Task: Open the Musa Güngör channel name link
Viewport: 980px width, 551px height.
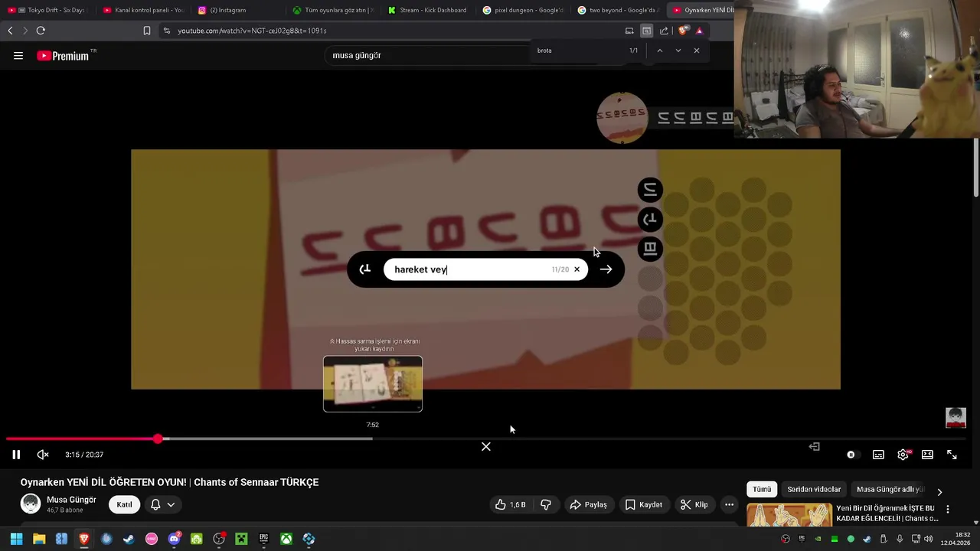Action: (71, 500)
